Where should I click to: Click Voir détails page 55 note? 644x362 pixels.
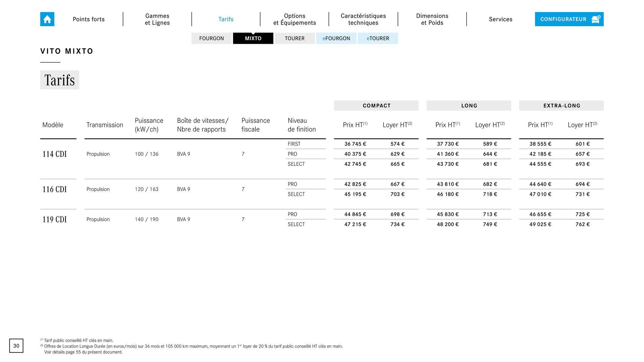pyautogui.click(x=83, y=352)
